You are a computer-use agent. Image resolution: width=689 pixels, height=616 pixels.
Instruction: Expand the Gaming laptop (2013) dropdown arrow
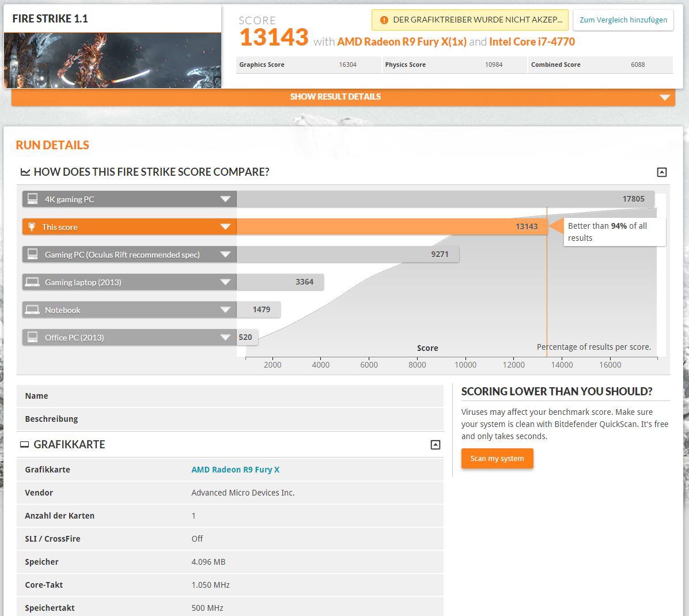click(225, 282)
